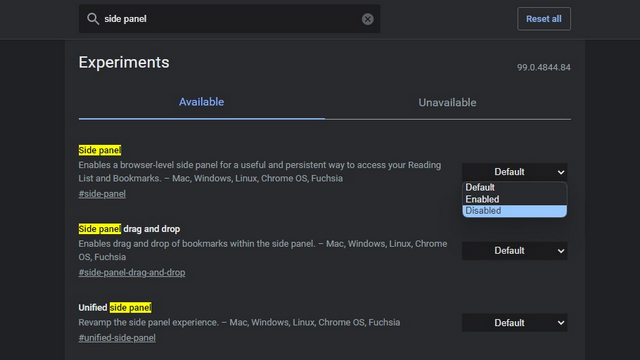Clear the search text with the X icon

click(367, 19)
